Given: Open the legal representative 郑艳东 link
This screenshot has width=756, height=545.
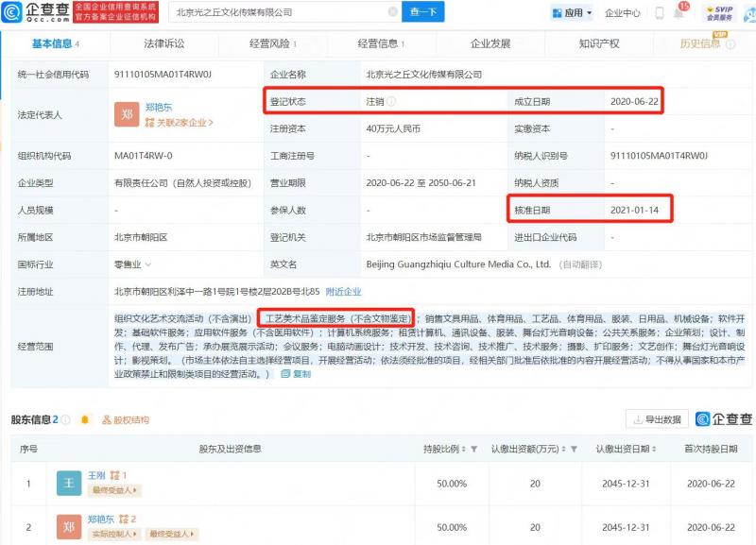Looking at the screenshot, I should (159, 107).
